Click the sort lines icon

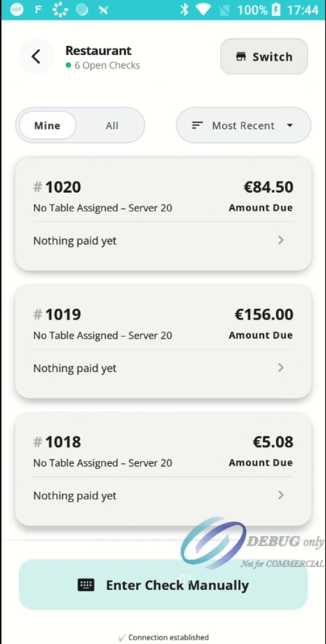197,125
